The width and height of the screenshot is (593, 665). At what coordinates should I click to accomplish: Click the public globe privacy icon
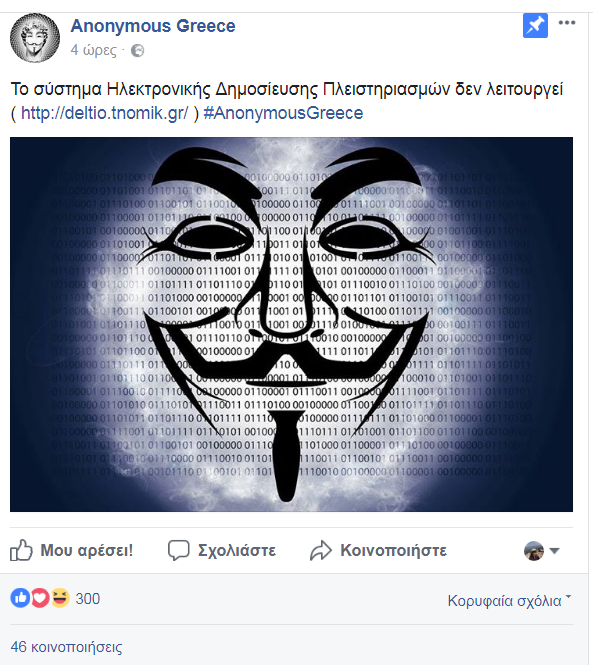coord(137,50)
